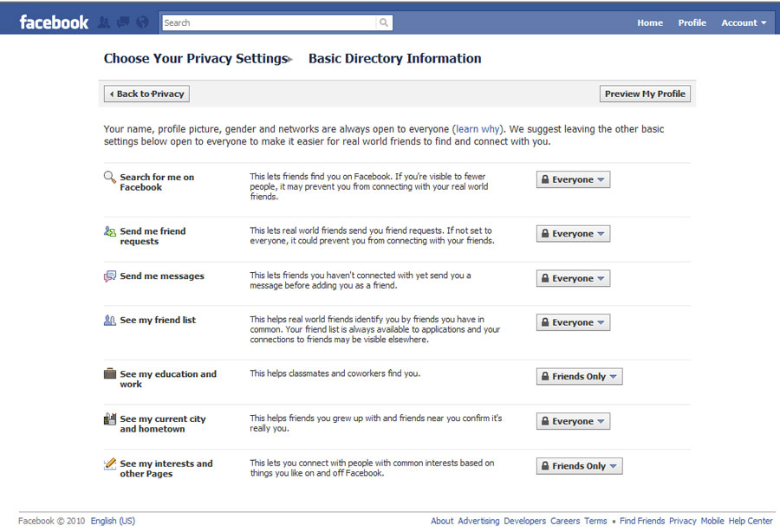Viewport: 780px width, 532px height.
Task: Open Everyone dropdown for Send me messages
Action: pos(573,278)
